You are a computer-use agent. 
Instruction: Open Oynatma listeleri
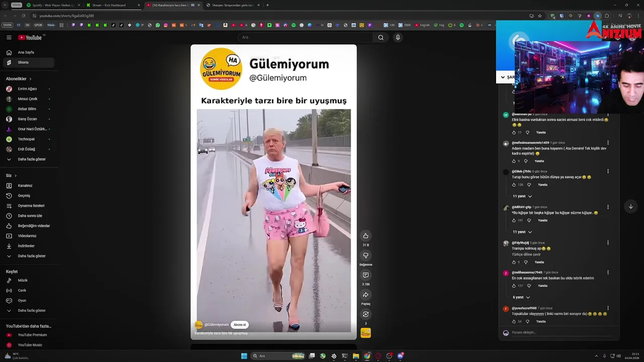pyautogui.click(x=29, y=206)
